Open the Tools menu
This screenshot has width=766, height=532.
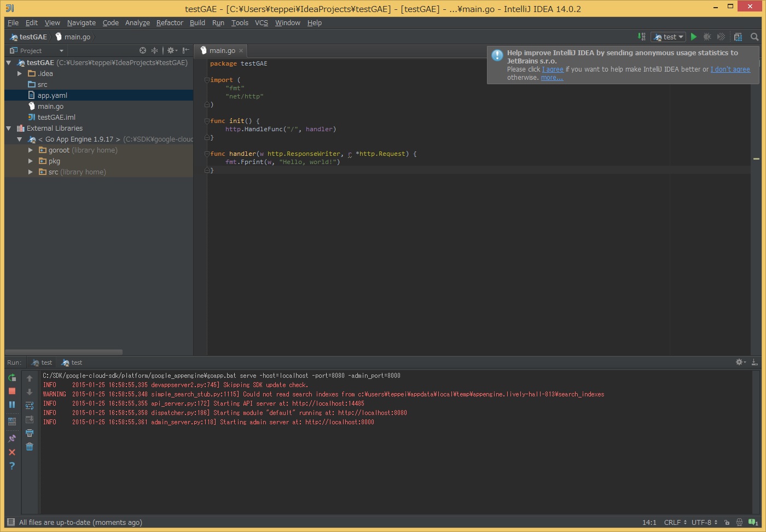[x=240, y=22]
